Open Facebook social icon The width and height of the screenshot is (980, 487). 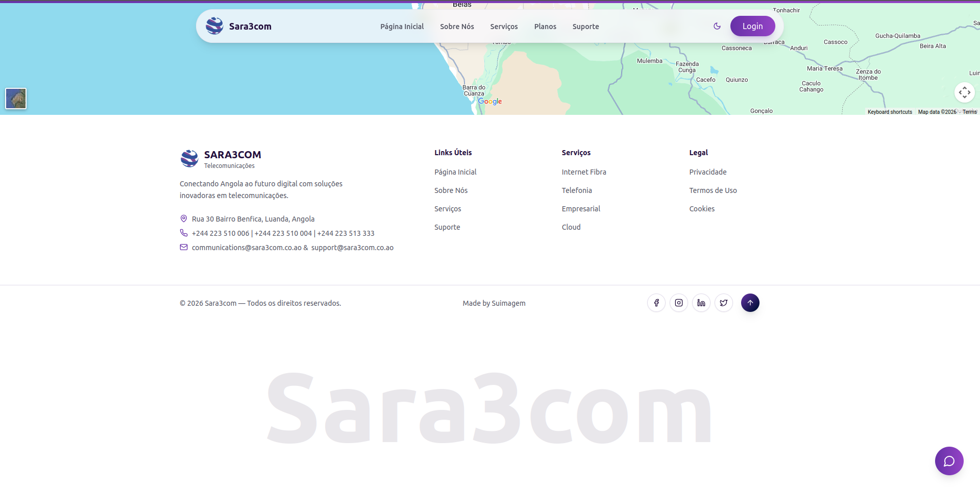click(656, 303)
